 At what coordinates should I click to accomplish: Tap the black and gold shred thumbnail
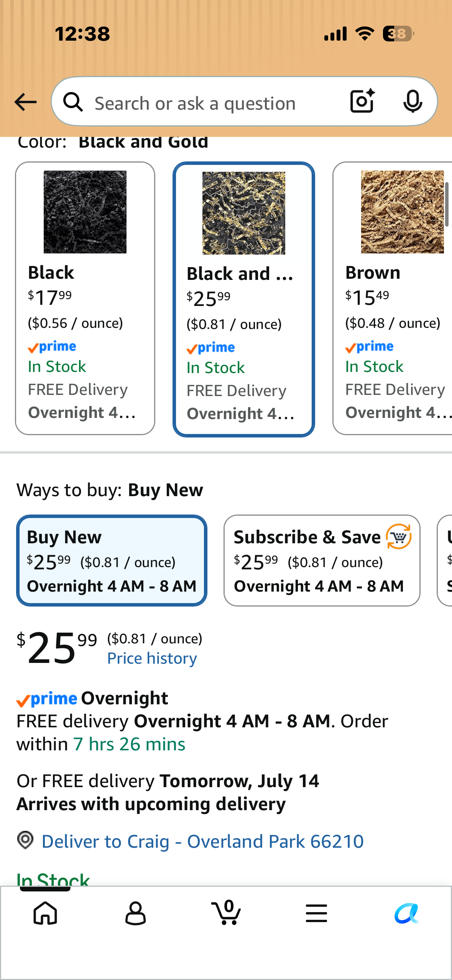coord(244,213)
